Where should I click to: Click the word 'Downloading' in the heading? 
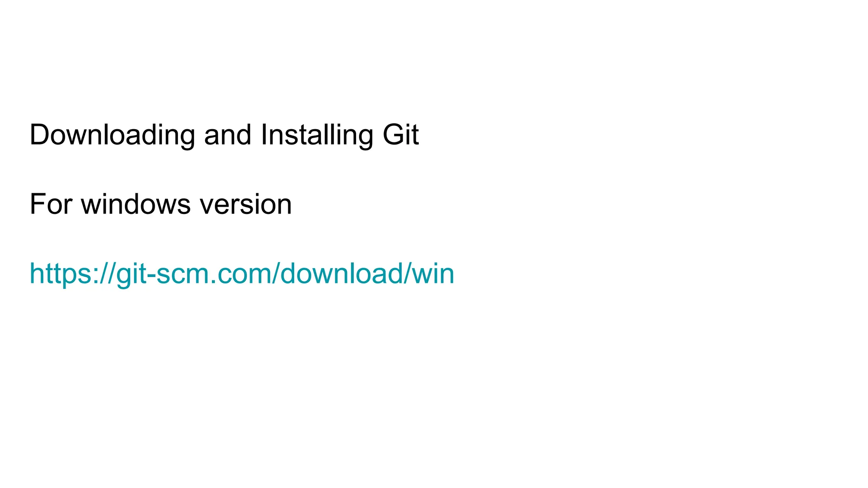(x=112, y=136)
